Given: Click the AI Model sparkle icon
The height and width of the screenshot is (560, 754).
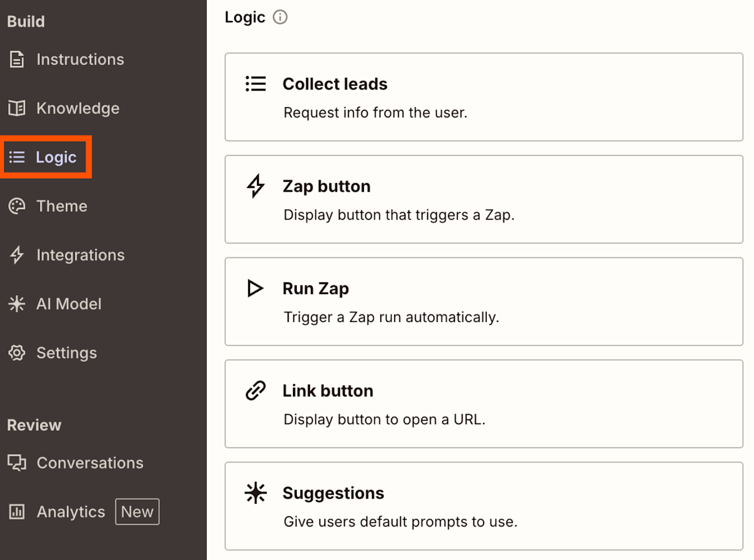Looking at the screenshot, I should (x=17, y=304).
